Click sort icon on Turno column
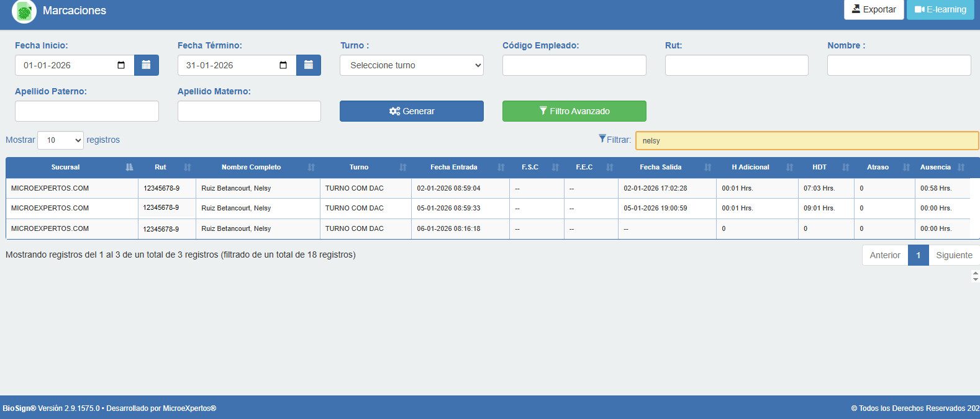Image resolution: width=980 pixels, height=419 pixels. pos(402,167)
